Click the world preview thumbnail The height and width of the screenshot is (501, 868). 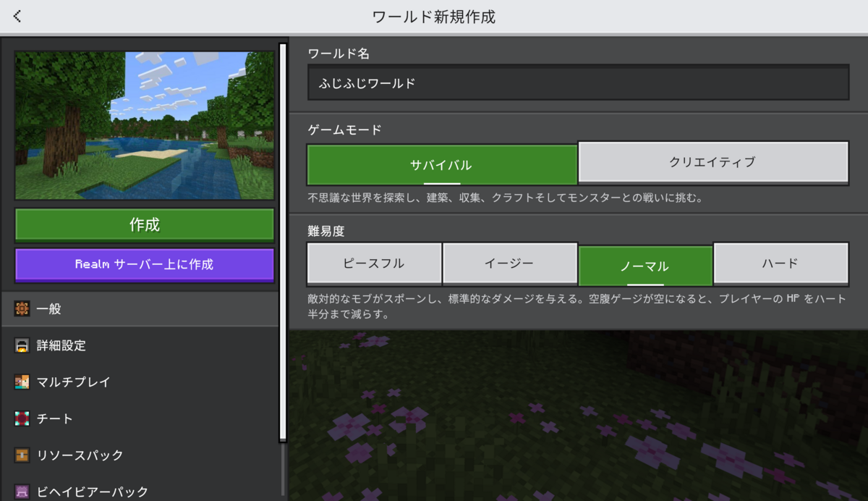point(145,125)
